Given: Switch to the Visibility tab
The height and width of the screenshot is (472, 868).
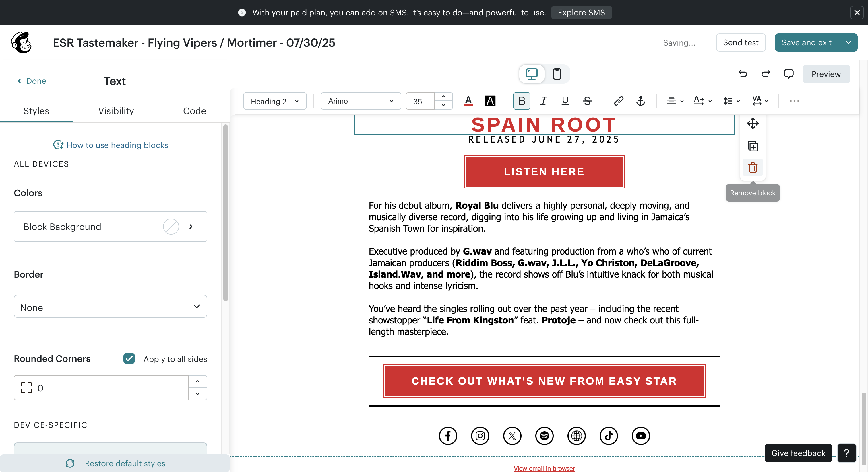Looking at the screenshot, I should 116,111.
